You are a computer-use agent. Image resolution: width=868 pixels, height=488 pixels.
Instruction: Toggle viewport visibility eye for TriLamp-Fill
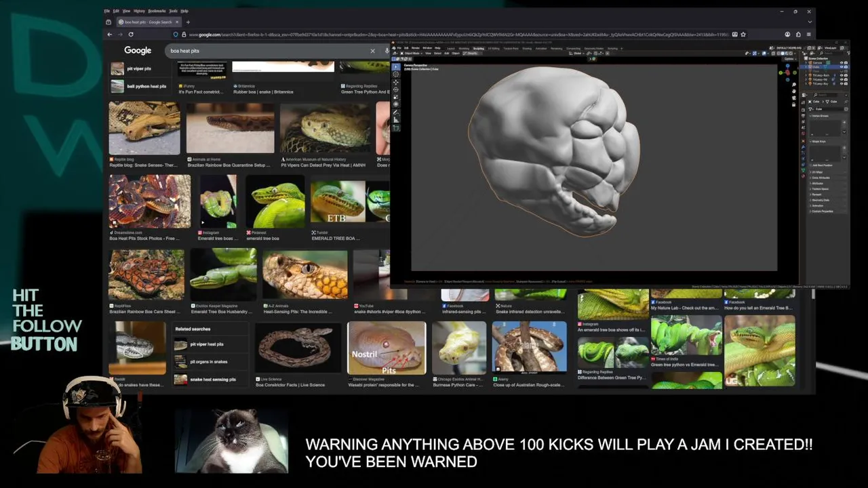(842, 79)
